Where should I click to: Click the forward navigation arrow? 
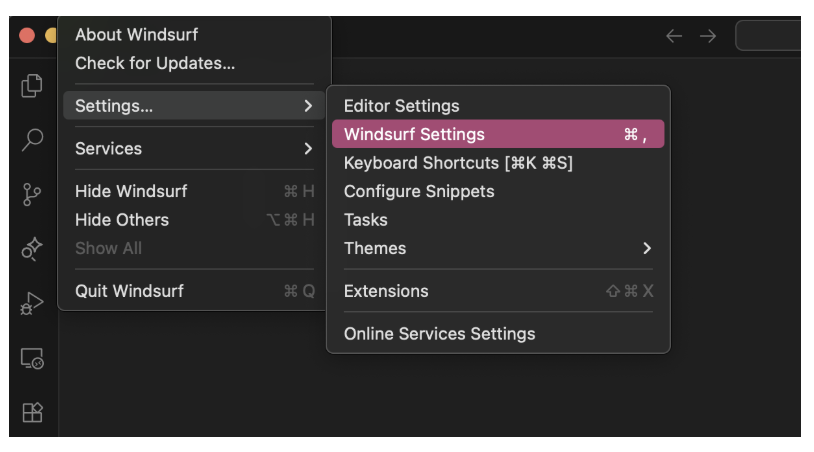tap(708, 36)
